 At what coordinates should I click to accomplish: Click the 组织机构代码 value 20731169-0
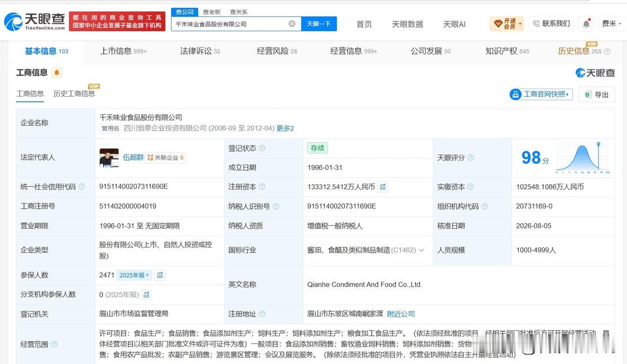point(534,206)
